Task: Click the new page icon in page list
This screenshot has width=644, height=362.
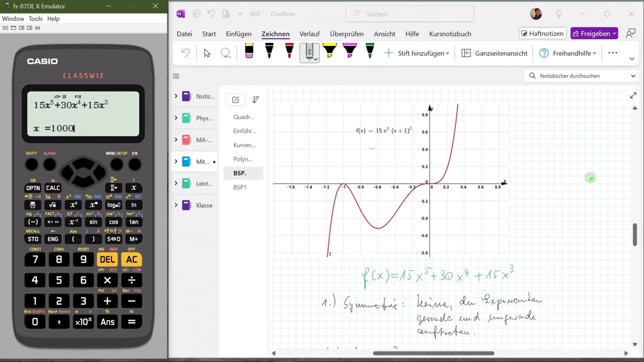Action: [x=235, y=100]
